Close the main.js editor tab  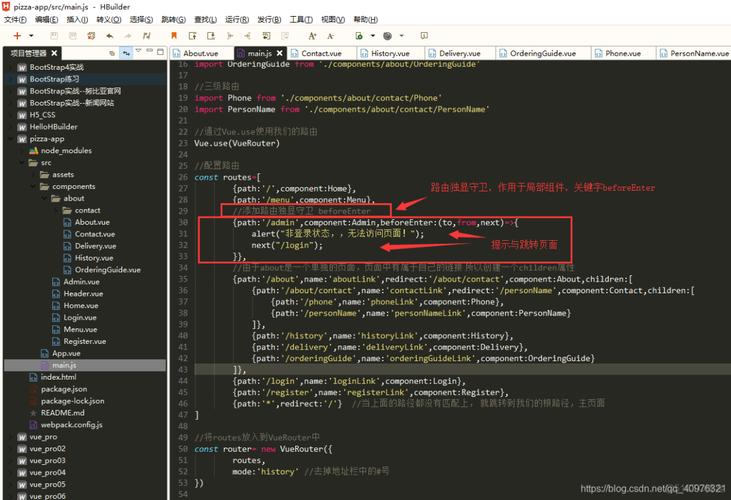279,53
